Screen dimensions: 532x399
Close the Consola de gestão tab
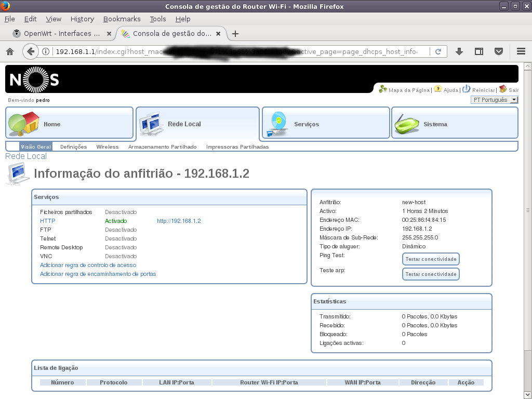click(218, 34)
